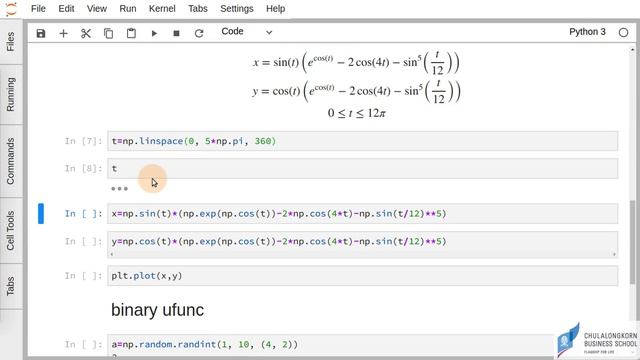Show the Commands sidebar panel
This screenshot has width=640, height=360.
point(11,161)
